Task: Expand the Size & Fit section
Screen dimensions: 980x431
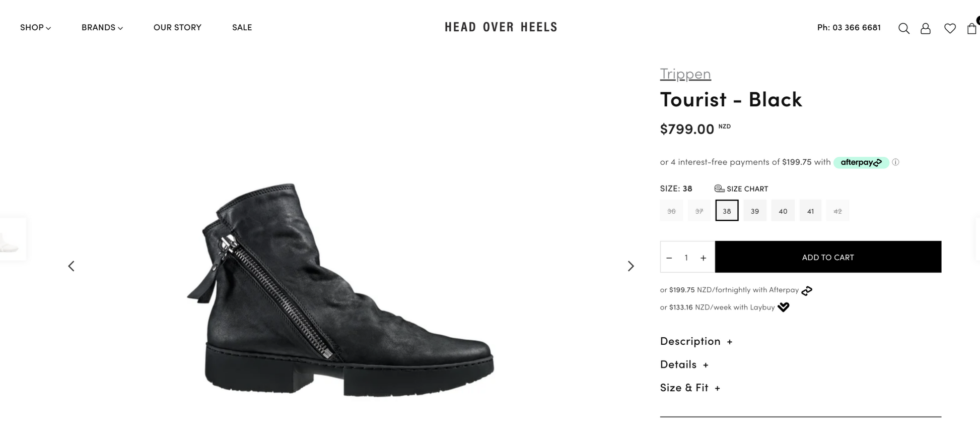Action: point(690,388)
